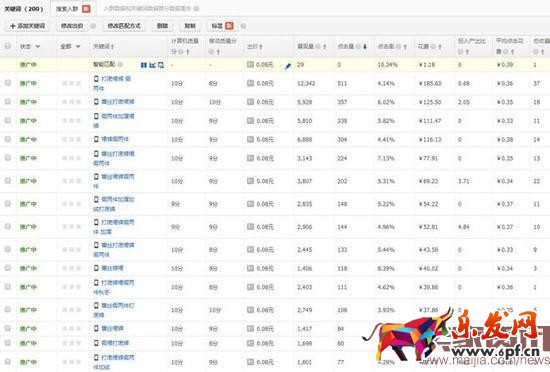Screen dimensions: 550x372
Task: Click the bid icon before 0.08元 in the 1,406 row
Action: tap(250, 268)
